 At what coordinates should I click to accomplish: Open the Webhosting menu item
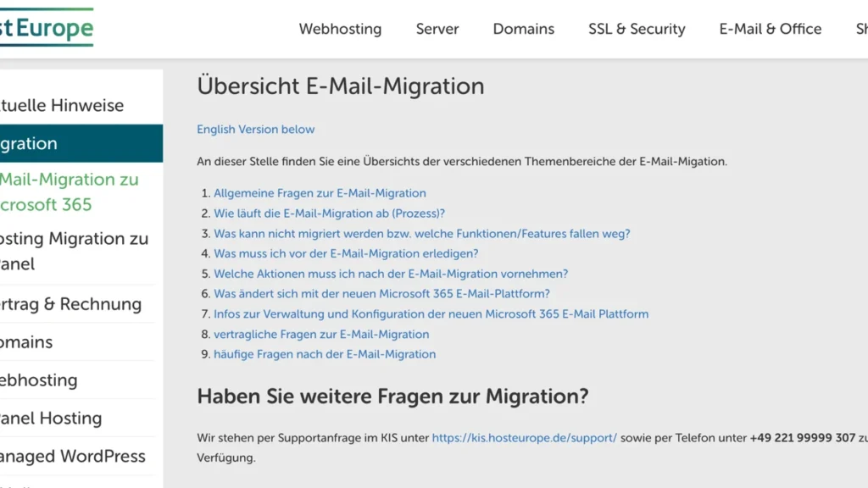pos(340,29)
